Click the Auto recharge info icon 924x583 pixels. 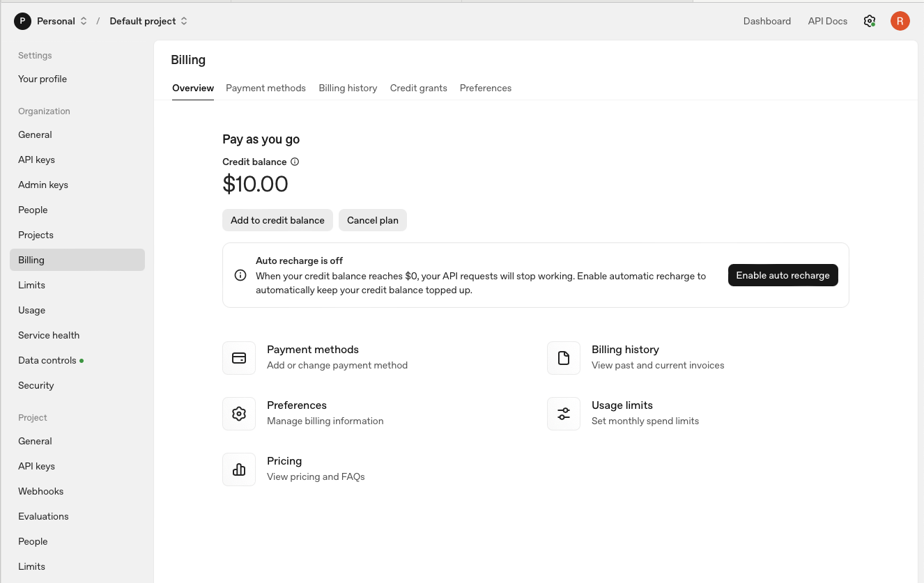pos(240,275)
